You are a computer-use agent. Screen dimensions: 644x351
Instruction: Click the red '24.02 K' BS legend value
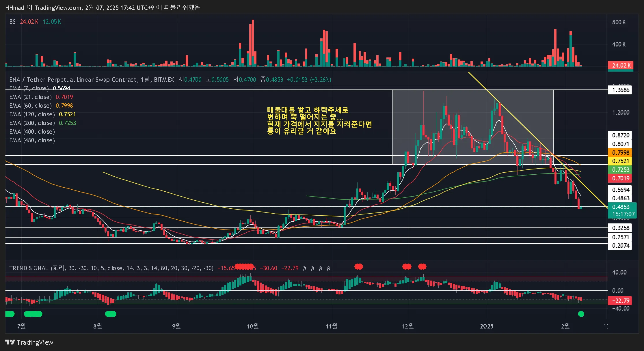tap(29, 22)
